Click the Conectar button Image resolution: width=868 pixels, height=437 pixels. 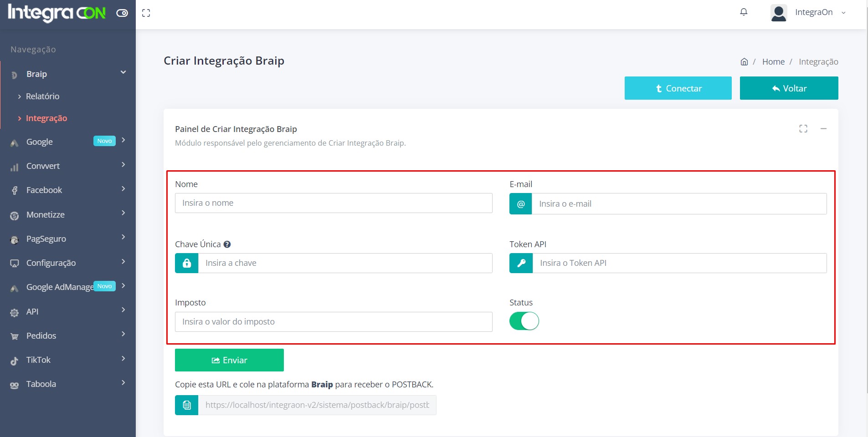678,88
